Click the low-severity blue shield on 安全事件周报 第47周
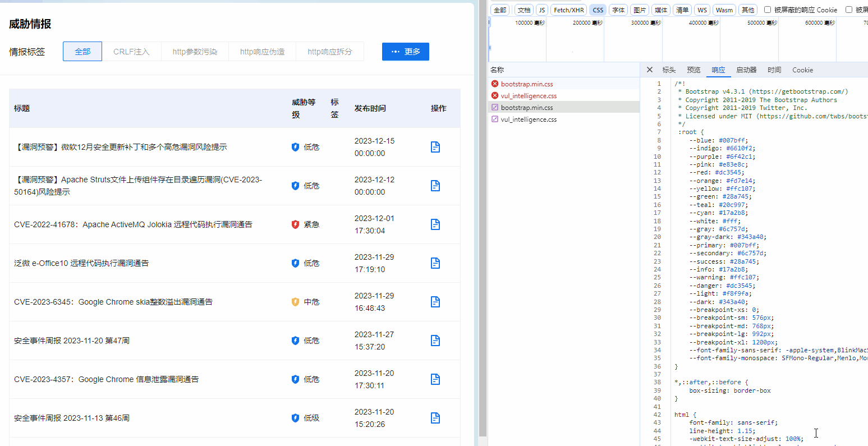Screen dimensions: 868x446 [x=295, y=340]
